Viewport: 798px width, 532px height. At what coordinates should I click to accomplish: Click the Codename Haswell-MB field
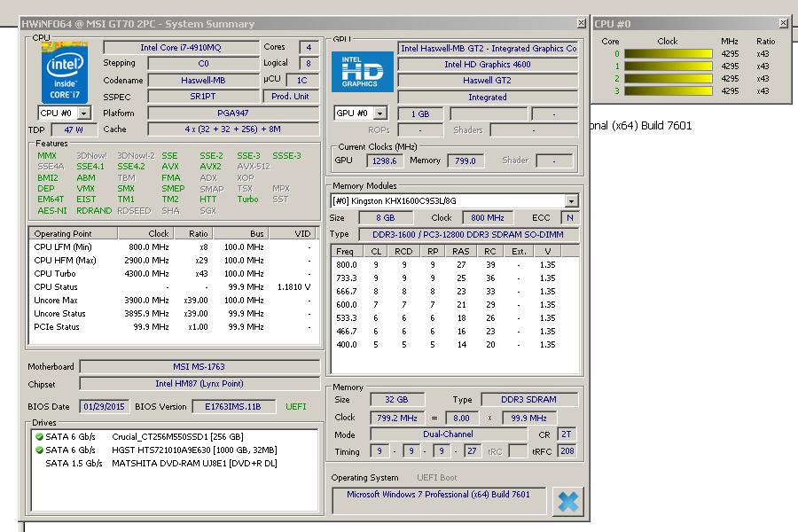[203, 81]
